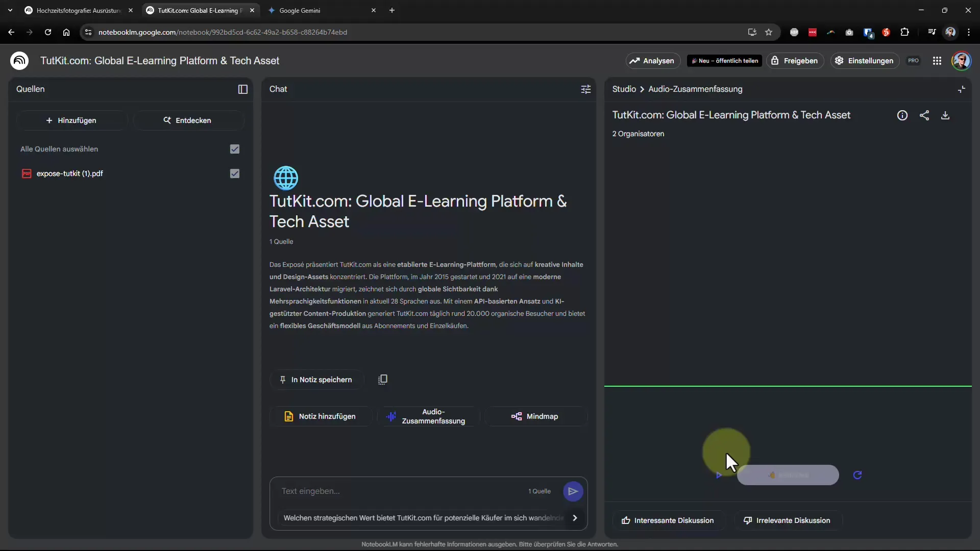Send the chat message
The image size is (980, 551).
tap(573, 491)
